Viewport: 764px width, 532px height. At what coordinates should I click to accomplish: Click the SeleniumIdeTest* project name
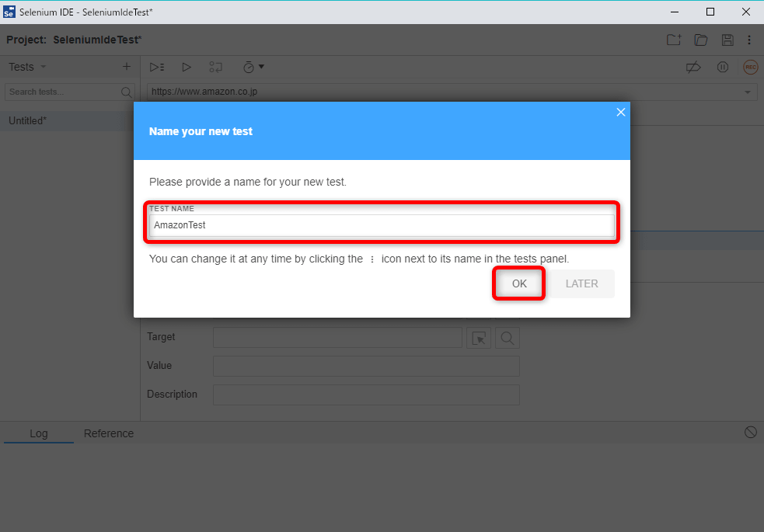point(97,40)
